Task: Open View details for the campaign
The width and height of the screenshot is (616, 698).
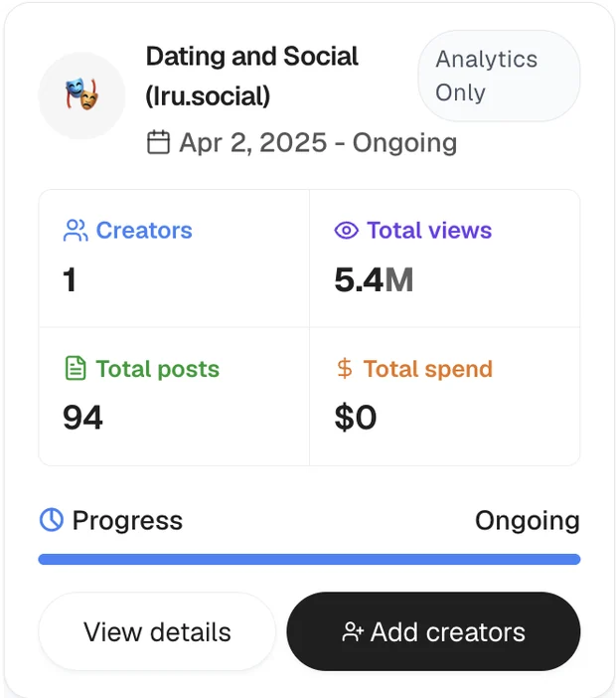Action: point(157,631)
